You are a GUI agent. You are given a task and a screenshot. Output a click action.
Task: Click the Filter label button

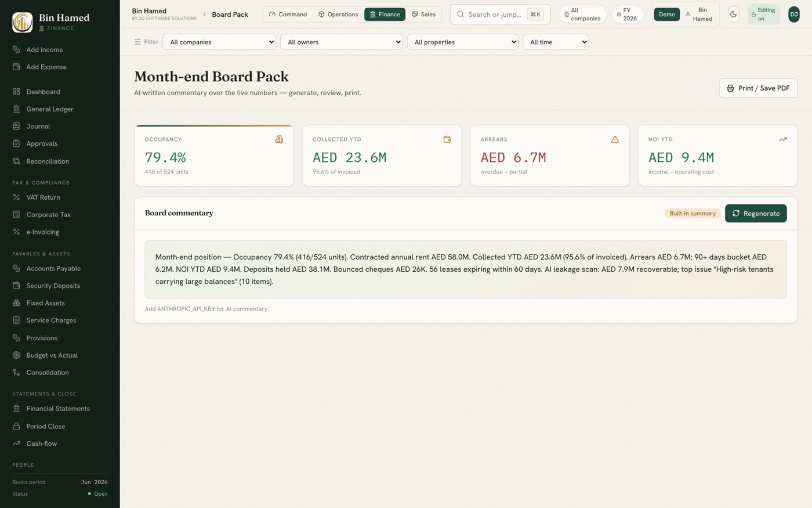[x=146, y=42]
